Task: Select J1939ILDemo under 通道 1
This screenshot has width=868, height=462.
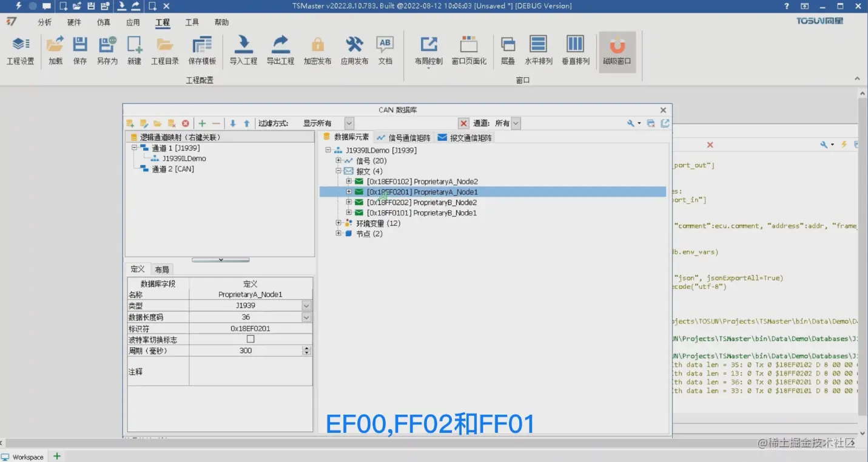Action: coord(184,158)
